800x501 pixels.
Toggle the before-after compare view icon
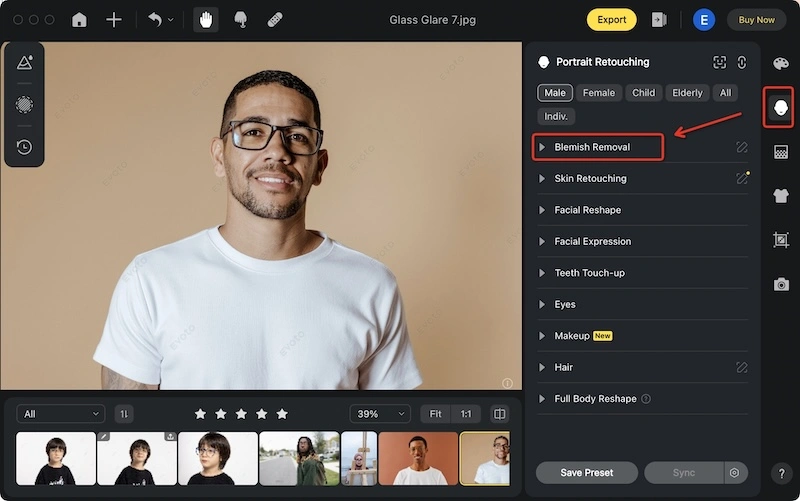coord(499,414)
